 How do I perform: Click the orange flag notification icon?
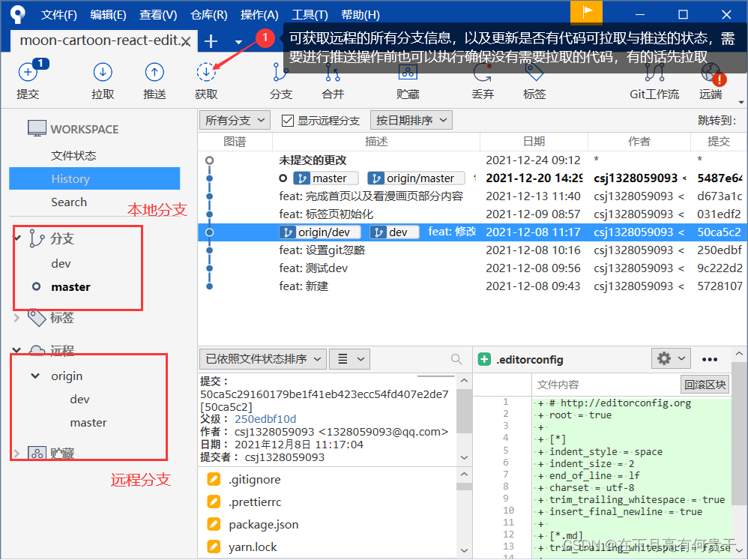(586, 13)
